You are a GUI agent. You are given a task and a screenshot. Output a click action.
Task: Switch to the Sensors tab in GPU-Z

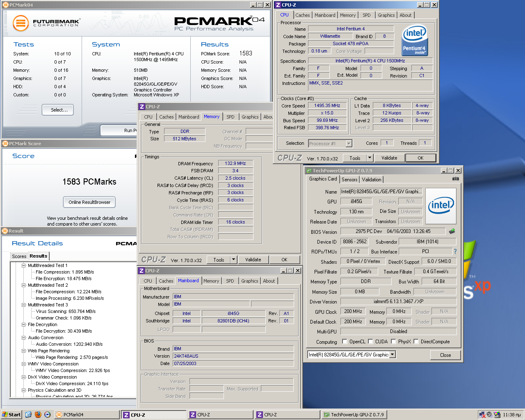pyautogui.click(x=349, y=180)
